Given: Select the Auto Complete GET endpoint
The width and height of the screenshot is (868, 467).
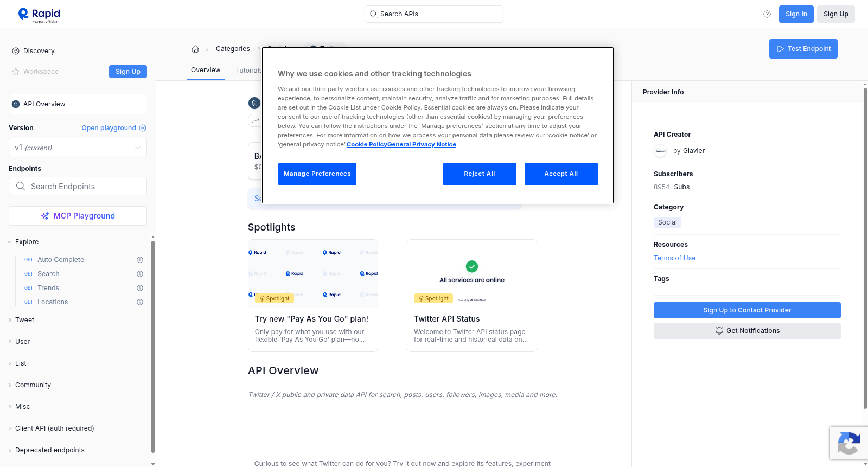Looking at the screenshot, I should pos(61,260).
